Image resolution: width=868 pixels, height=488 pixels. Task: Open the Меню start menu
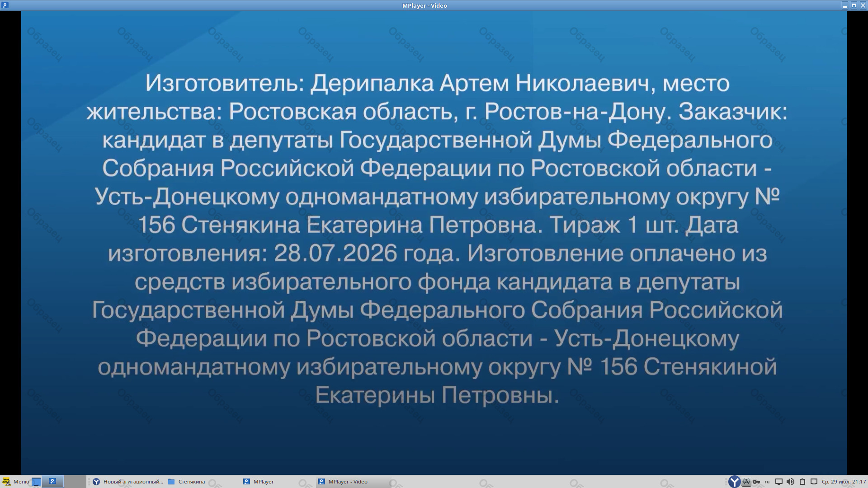[x=15, y=482]
